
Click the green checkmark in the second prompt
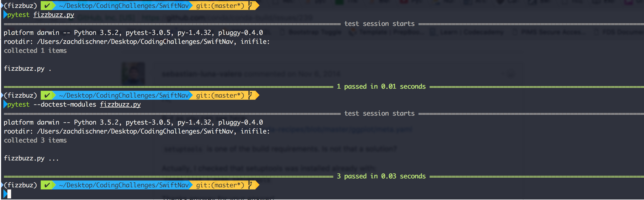47,95
